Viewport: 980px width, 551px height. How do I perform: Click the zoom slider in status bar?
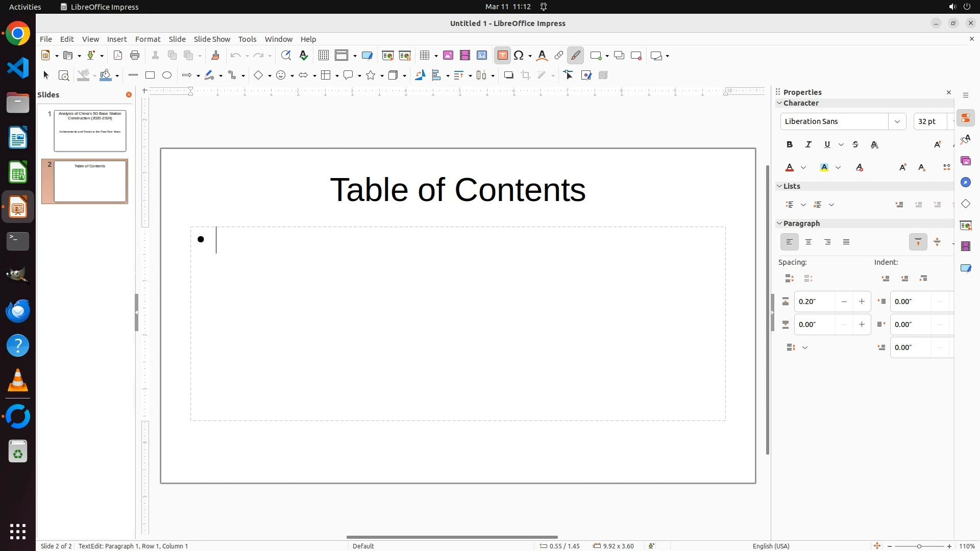(x=919, y=546)
